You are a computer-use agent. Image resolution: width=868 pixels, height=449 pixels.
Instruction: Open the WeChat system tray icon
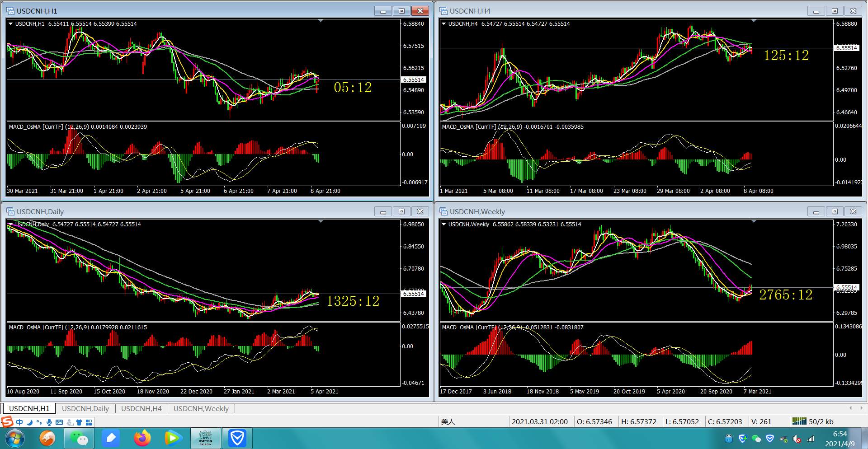[756, 438]
